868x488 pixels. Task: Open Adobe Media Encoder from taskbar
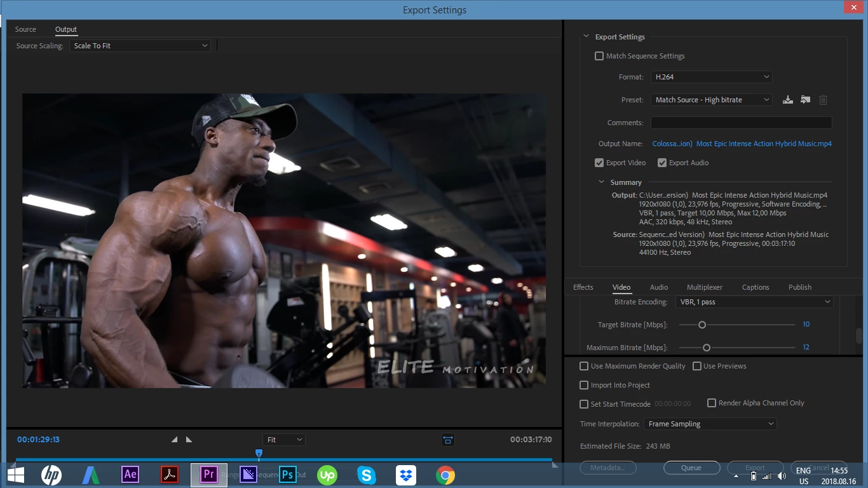pyautogui.click(x=248, y=475)
